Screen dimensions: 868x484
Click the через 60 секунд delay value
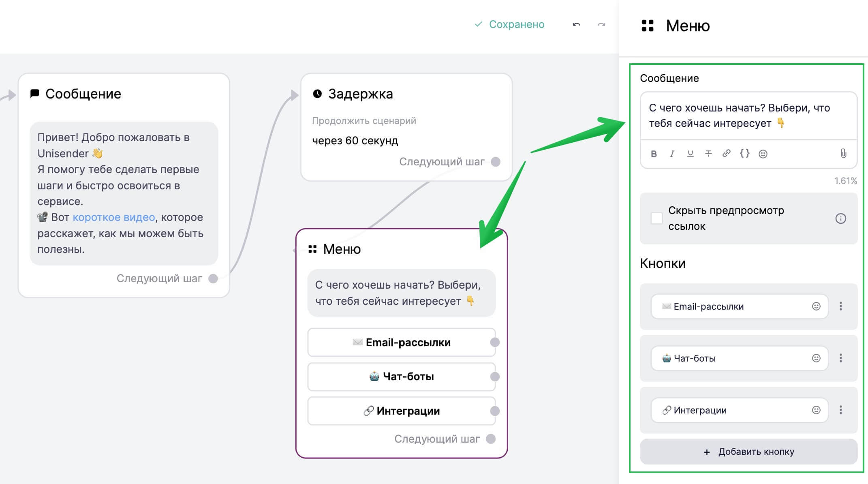355,141
